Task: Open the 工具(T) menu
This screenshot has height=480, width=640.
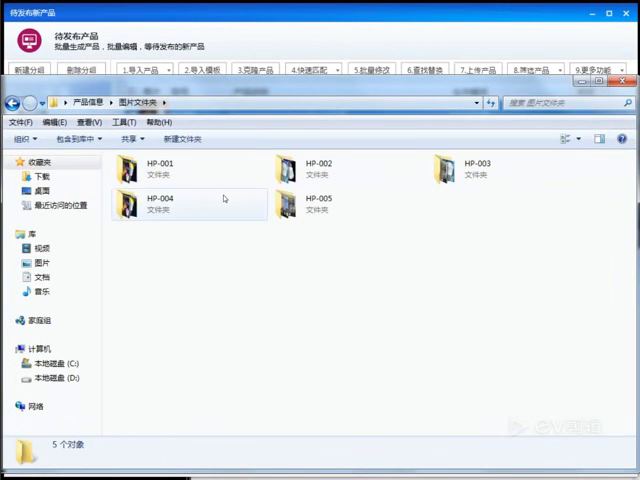Action: [124, 122]
